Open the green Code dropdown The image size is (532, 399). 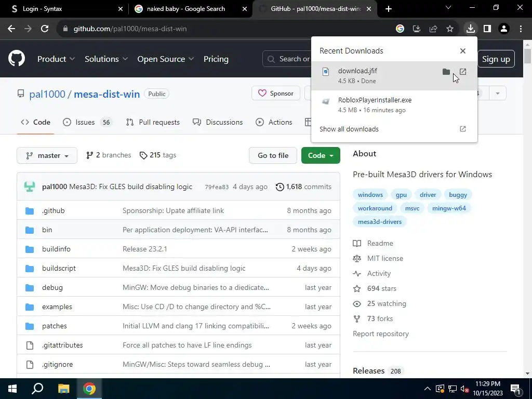pos(321,155)
